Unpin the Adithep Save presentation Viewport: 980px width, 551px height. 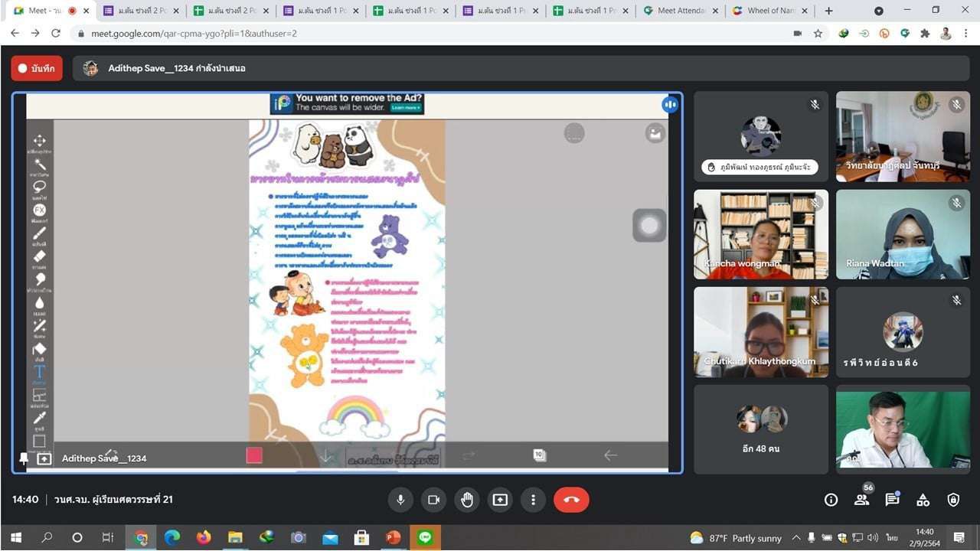(23, 458)
